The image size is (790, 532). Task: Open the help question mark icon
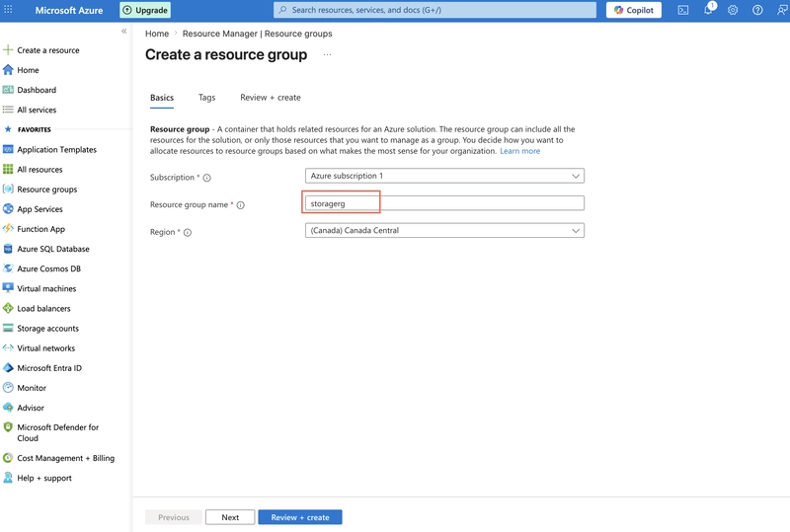pyautogui.click(x=757, y=10)
